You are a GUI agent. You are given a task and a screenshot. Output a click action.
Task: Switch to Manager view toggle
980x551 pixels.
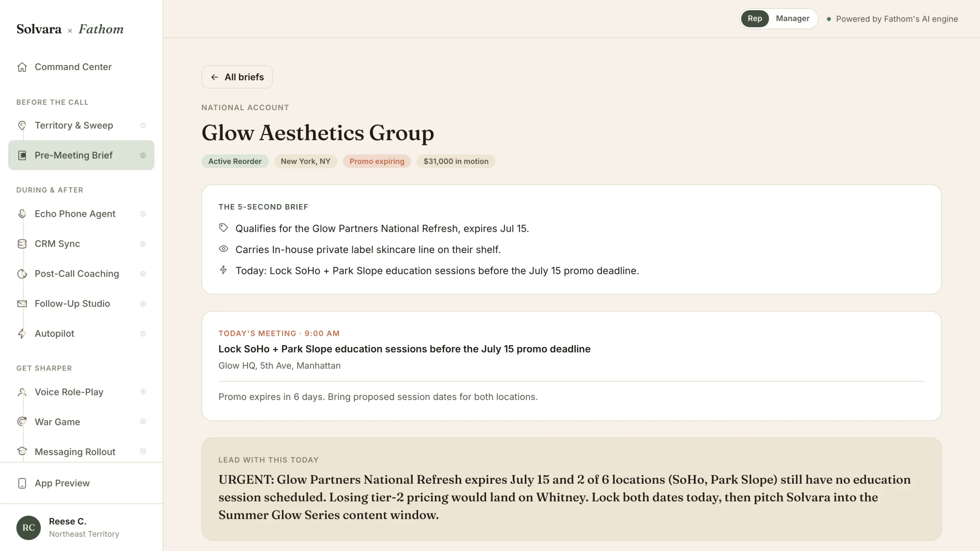click(793, 18)
